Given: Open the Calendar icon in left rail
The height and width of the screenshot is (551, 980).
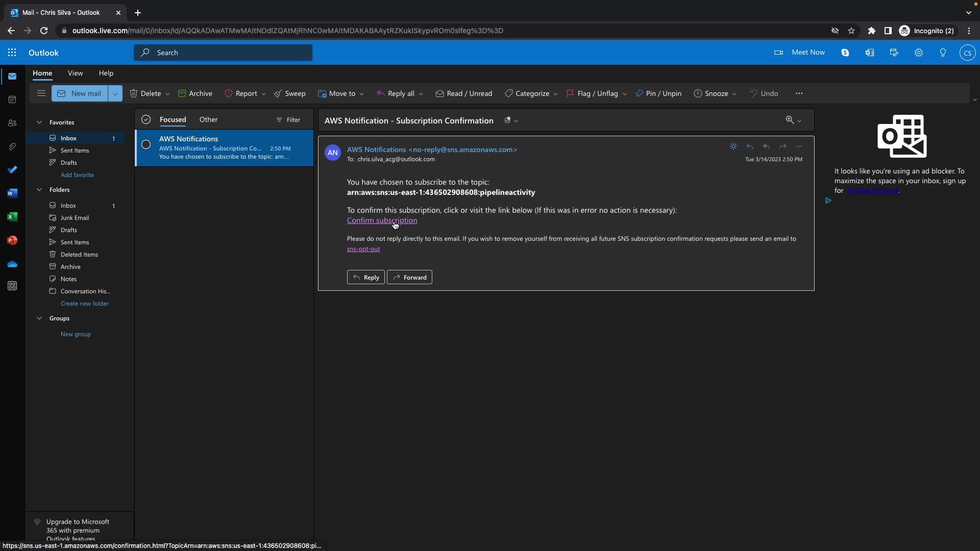Looking at the screenshot, I should pyautogui.click(x=12, y=99).
